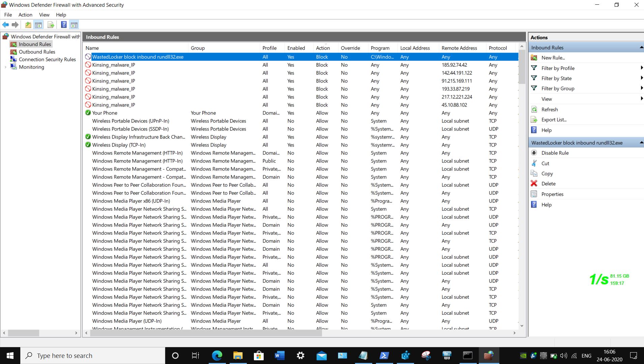Image resolution: width=644 pixels, height=364 pixels.
Task: Click the tree pane horizontal scrollbar thumb
Action: (24, 333)
